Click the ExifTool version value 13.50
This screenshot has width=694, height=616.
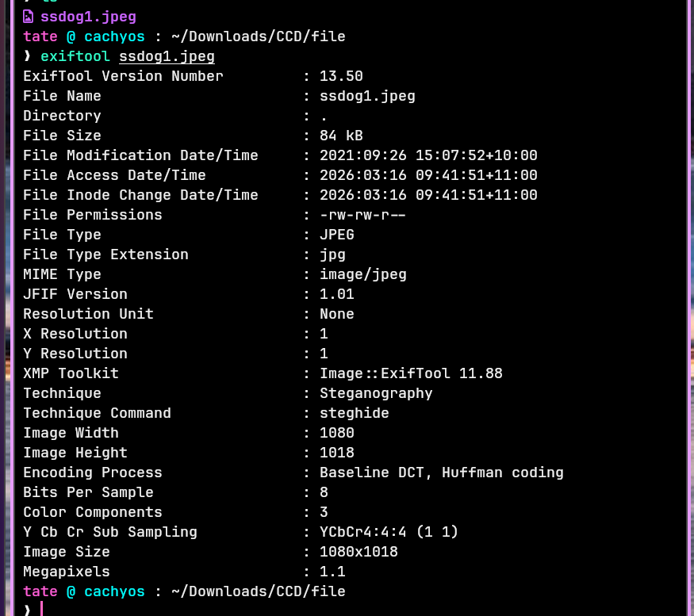341,76
